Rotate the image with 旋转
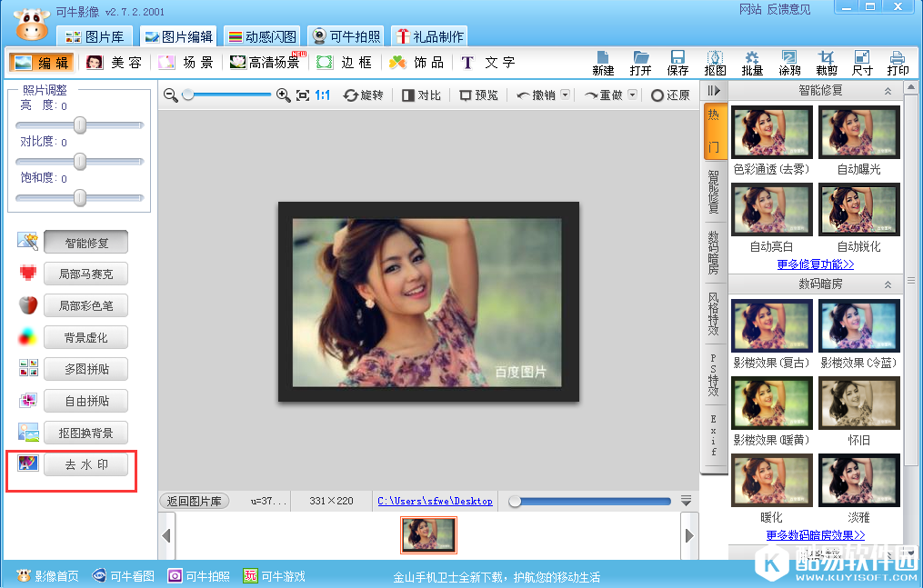 [x=364, y=95]
